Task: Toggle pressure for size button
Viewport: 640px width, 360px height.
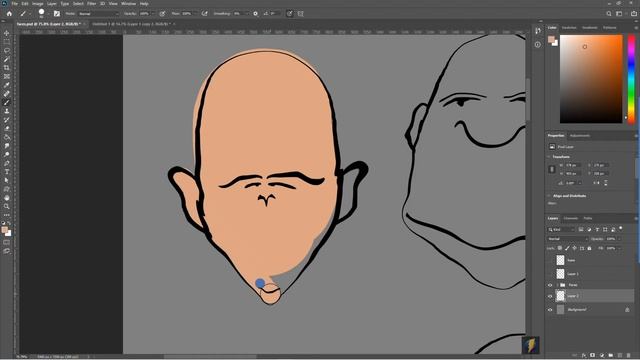Action: (x=289, y=13)
